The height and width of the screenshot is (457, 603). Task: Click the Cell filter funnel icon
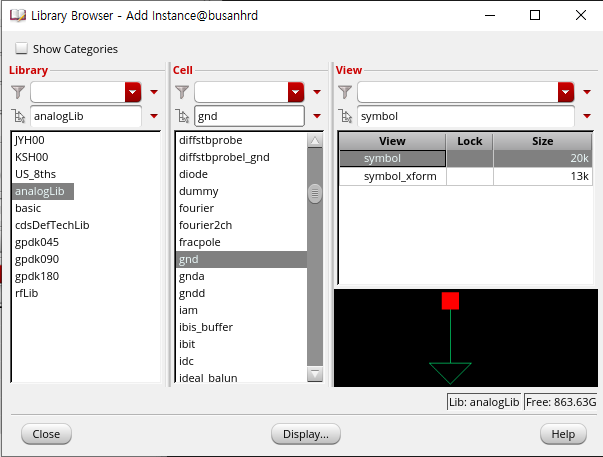182,92
